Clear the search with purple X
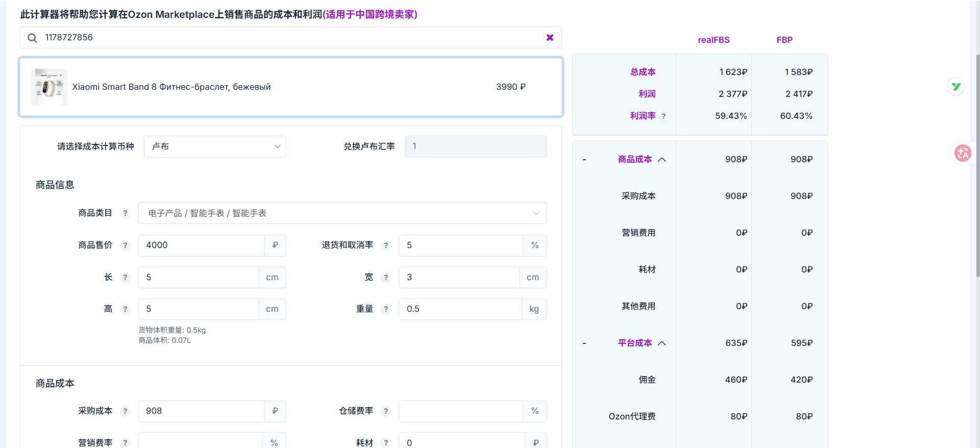The height and width of the screenshot is (448, 980). (x=550, y=37)
